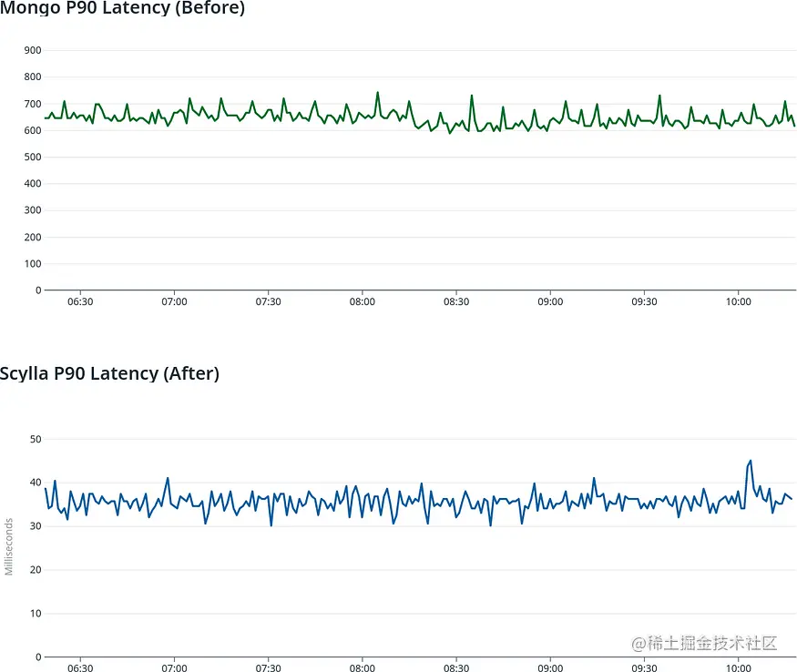The height and width of the screenshot is (672, 797).
Task: Click the 900 y-axis label on the Mongo chart
Action: pos(33,50)
